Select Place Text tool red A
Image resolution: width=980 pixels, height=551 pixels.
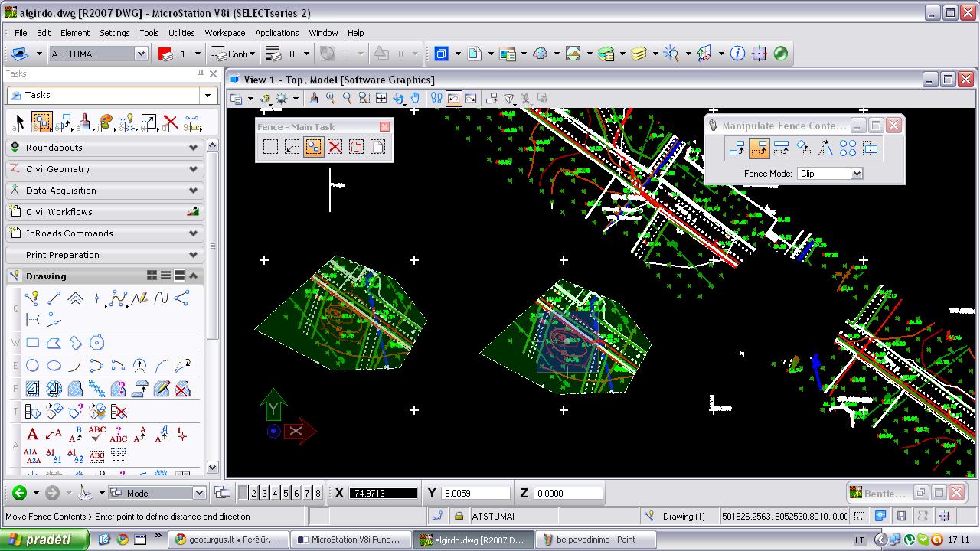click(x=33, y=435)
